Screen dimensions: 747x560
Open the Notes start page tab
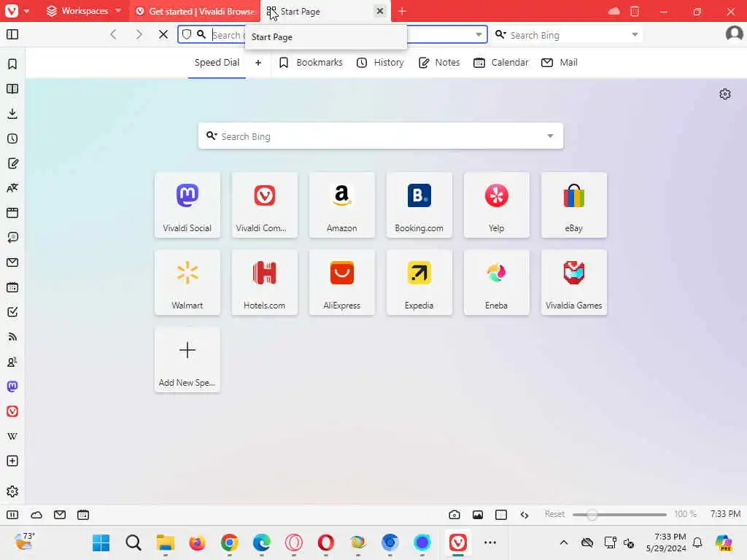click(x=438, y=63)
